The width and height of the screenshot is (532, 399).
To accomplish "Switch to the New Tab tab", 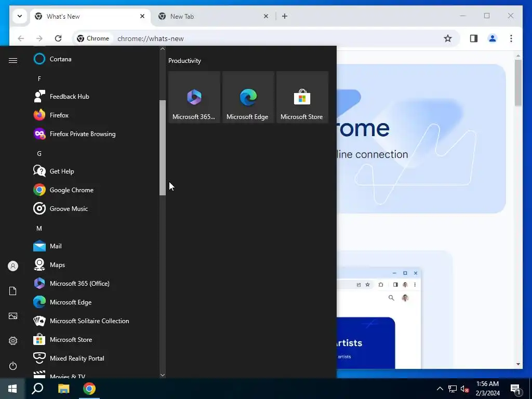I will click(x=215, y=16).
